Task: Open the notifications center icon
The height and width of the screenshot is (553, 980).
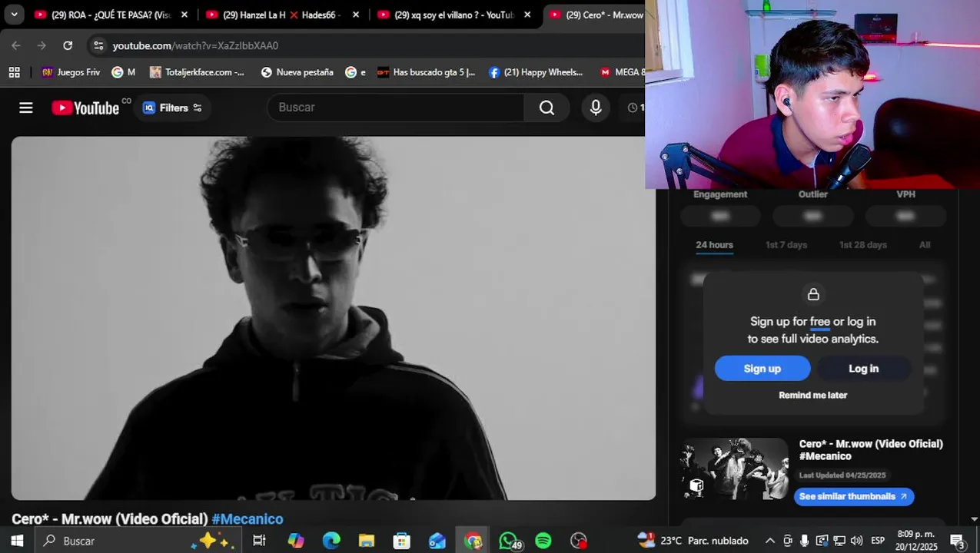Action: pos(958,541)
